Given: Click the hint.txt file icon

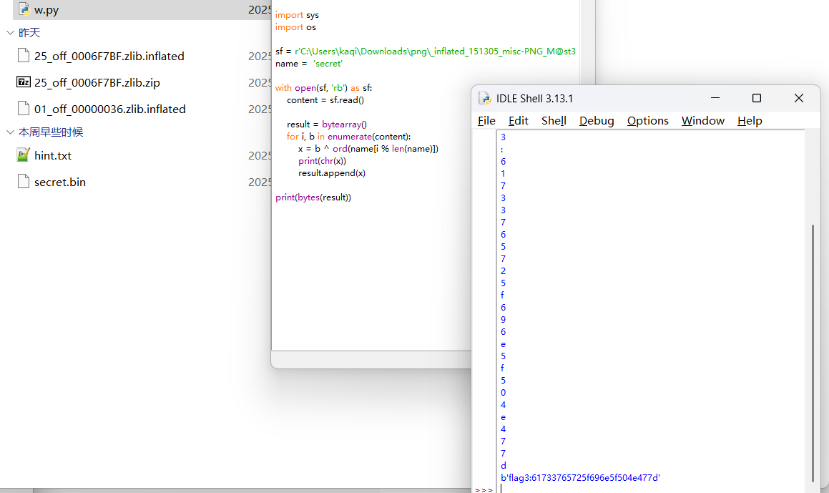Looking at the screenshot, I should tap(24, 156).
